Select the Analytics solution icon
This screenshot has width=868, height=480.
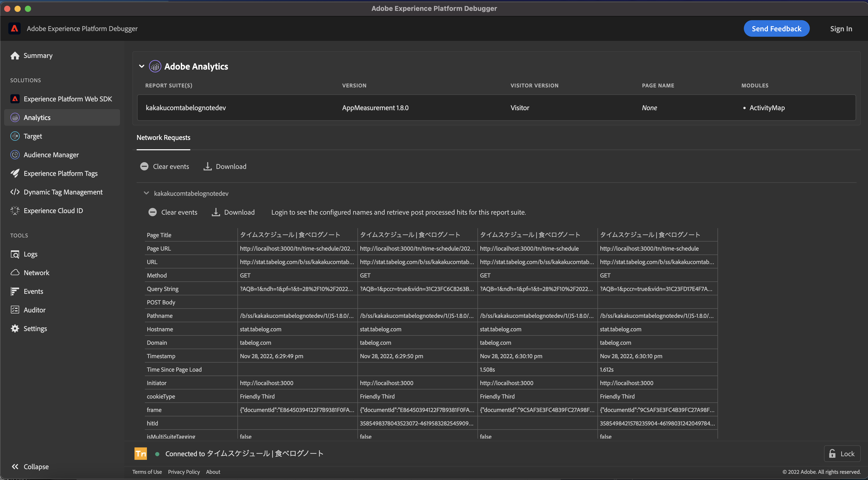click(x=15, y=117)
